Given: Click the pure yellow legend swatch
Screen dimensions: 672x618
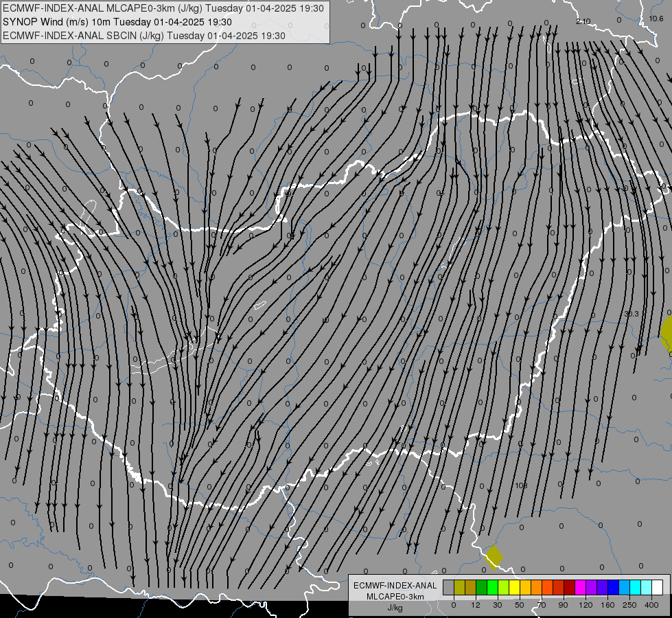Looking at the screenshot, I should (515, 587).
